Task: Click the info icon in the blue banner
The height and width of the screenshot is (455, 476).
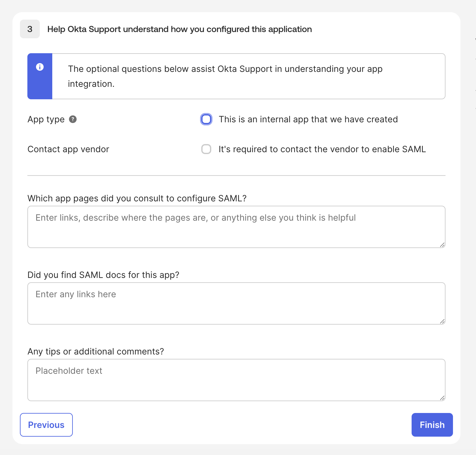Action: (x=40, y=67)
